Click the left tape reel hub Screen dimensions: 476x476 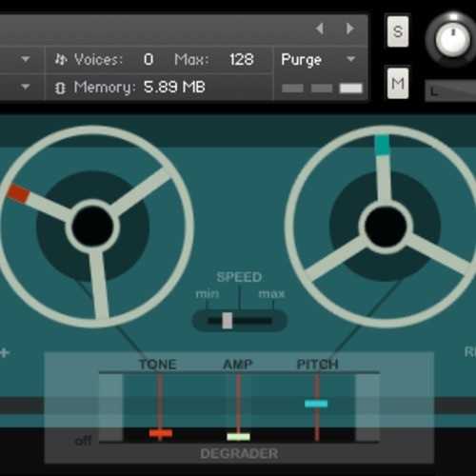(92, 227)
